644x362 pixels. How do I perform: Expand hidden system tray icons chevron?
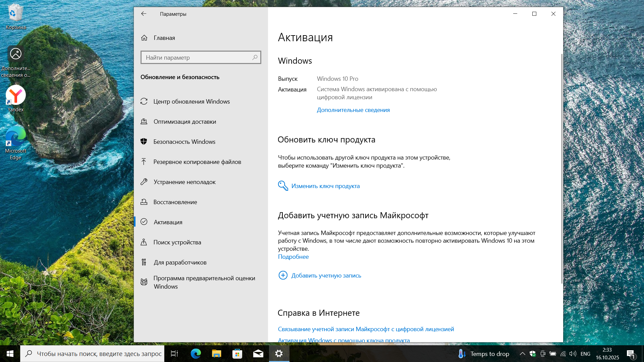coord(522,354)
